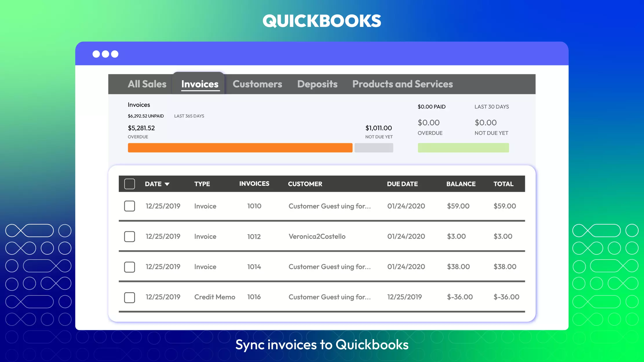Open invoice number 1014
This screenshot has height=362, width=644.
point(254,267)
